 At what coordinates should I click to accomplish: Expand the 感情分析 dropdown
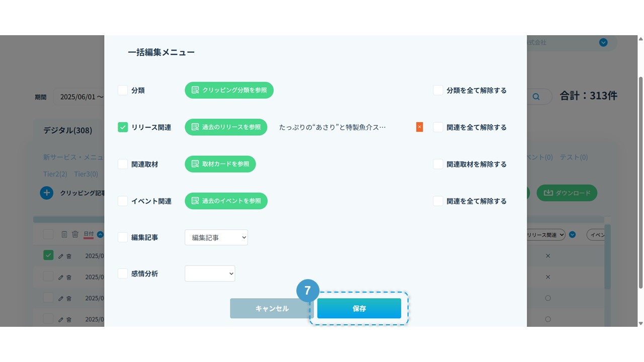pos(209,274)
